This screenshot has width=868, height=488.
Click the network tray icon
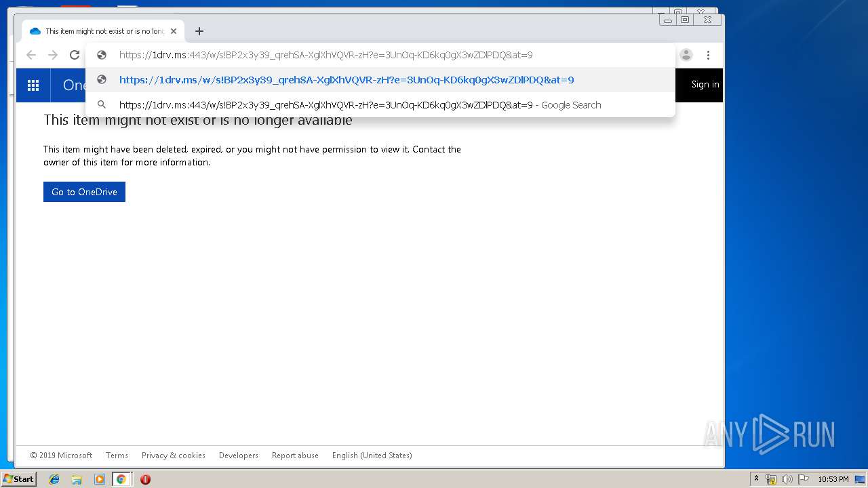771,479
